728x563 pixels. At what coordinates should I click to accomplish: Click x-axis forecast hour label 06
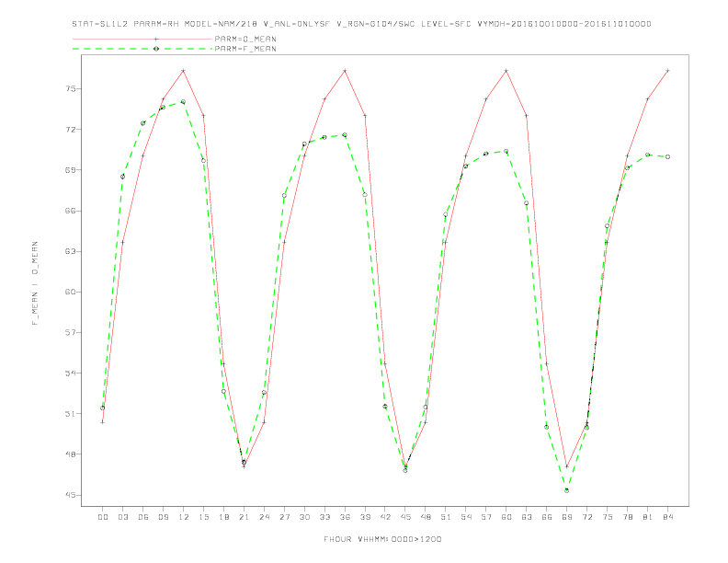coord(143,517)
